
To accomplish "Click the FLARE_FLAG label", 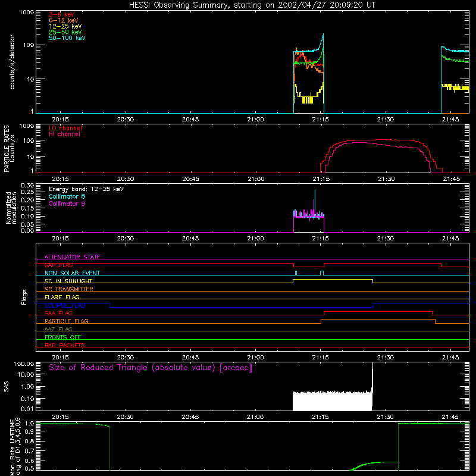I will pos(62,297).
